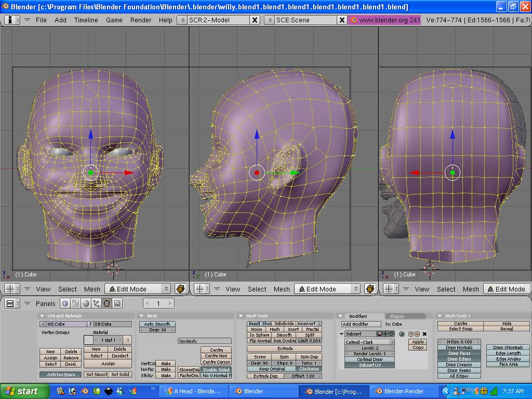
Task: Click the Extrude button
Action: (x=285, y=349)
